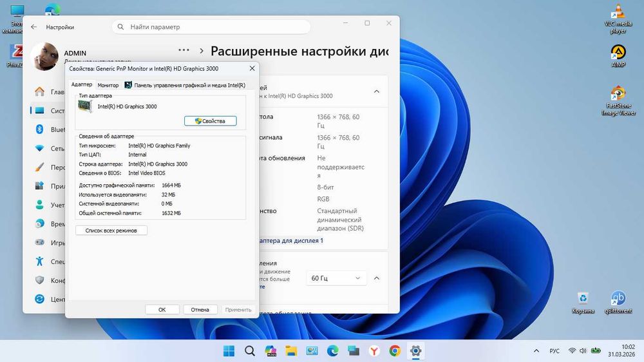Select the Тип ЦАП Internal value
The height and width of the screenshot is (362, 644).
tap(137, 155)
